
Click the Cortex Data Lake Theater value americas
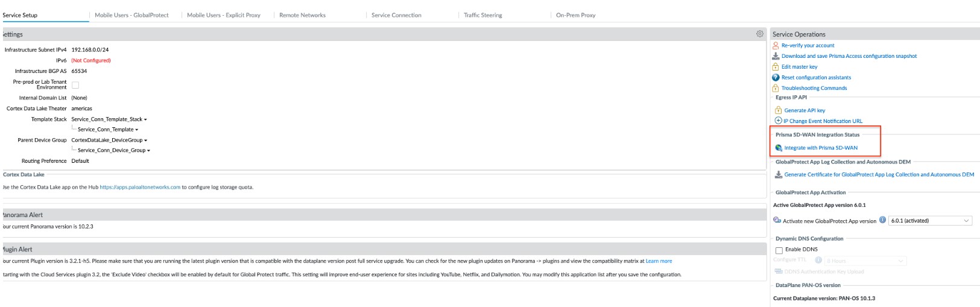pos(81,109)
